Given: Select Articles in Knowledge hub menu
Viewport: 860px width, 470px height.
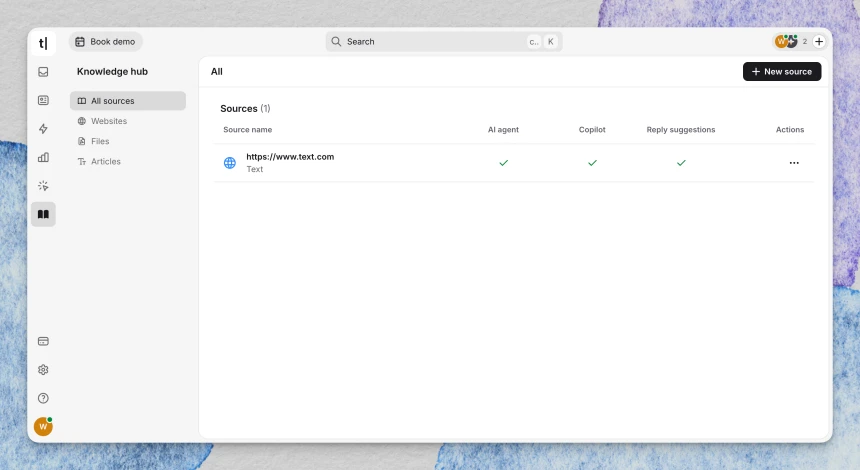Looking at the screenshot, I should (128, 161).
